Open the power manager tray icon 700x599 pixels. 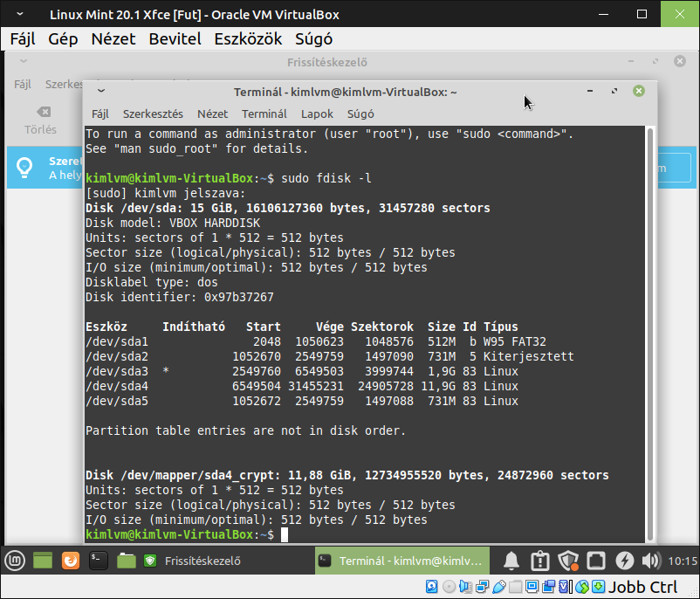(x=624, y=561)
